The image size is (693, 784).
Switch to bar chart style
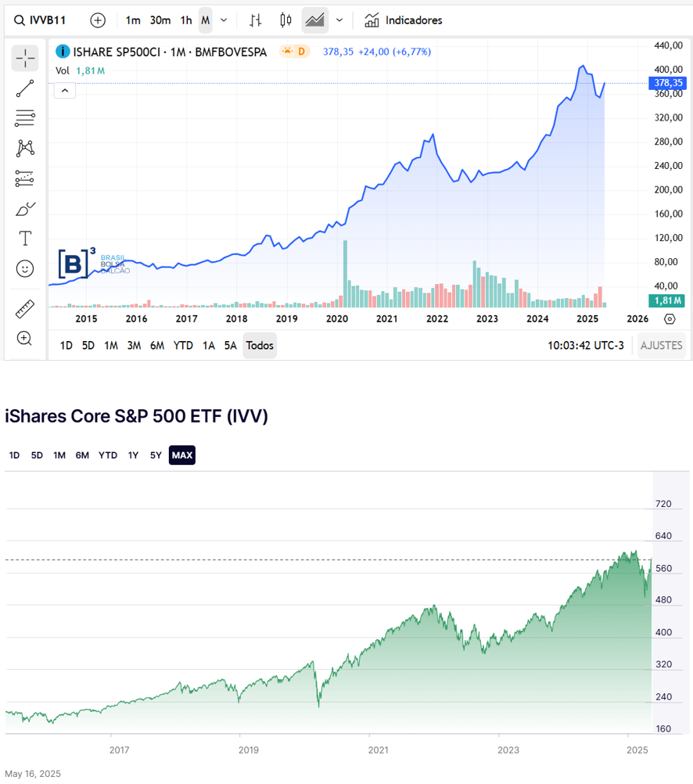pyautogui.click(x=256, y=20)
